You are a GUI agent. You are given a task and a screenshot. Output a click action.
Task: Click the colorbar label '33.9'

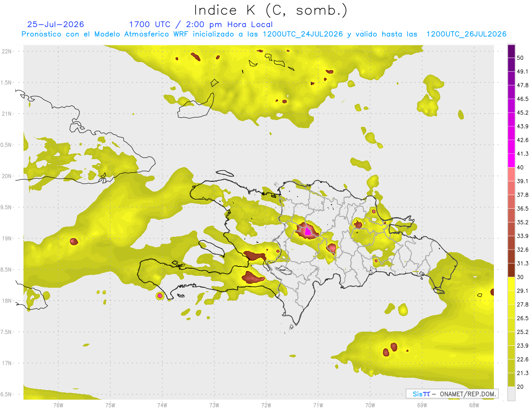pyautogui.click(x=523, y=236)
